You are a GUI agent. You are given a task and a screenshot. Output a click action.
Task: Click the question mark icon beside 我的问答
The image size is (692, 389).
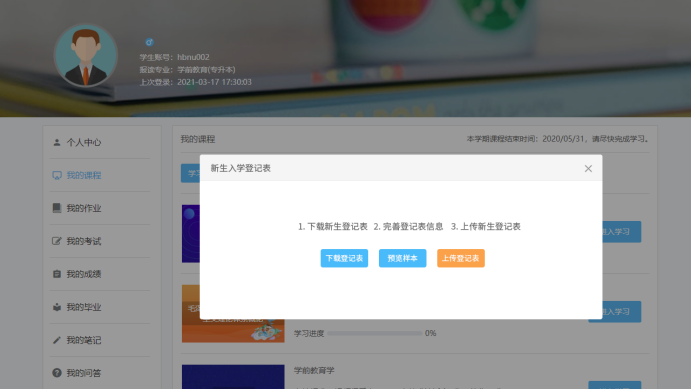[56, 373]
